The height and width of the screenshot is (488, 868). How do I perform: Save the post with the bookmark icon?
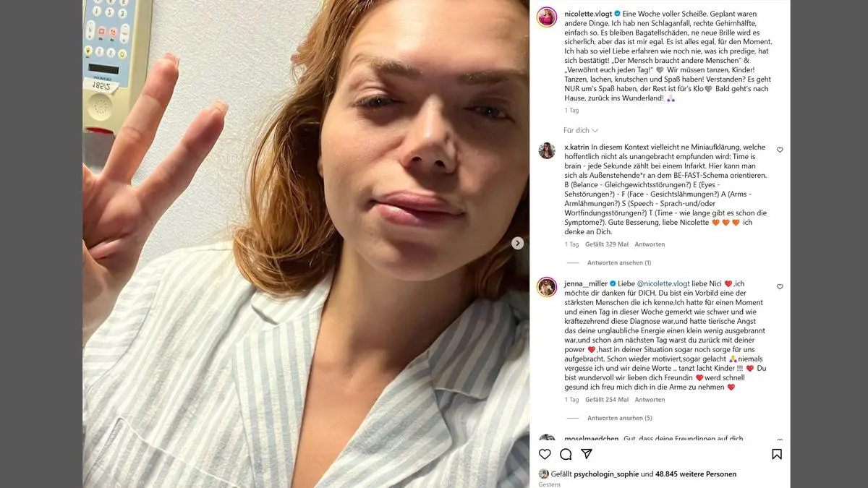click(x=777, y=454)
